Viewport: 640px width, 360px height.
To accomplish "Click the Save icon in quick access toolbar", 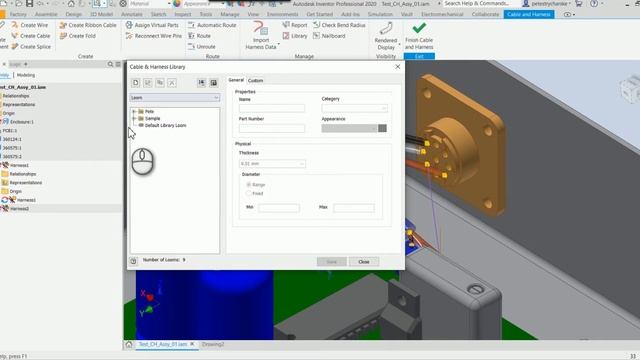I will [29, 4].
